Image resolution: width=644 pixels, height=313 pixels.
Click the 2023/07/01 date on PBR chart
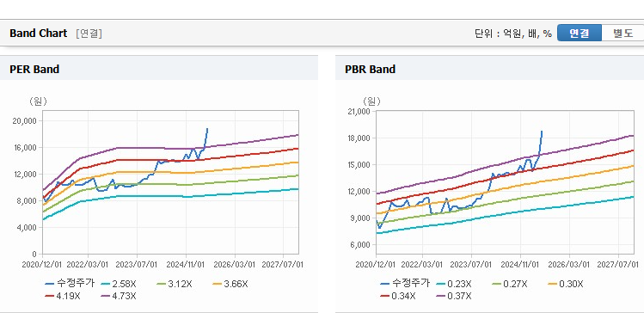tap(471, 265)
